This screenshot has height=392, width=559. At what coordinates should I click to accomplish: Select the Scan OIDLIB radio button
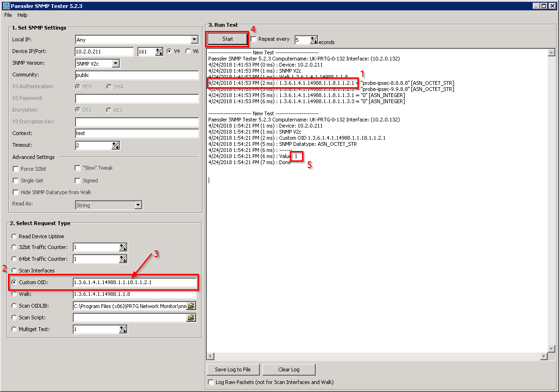click(x=14, y=306)
